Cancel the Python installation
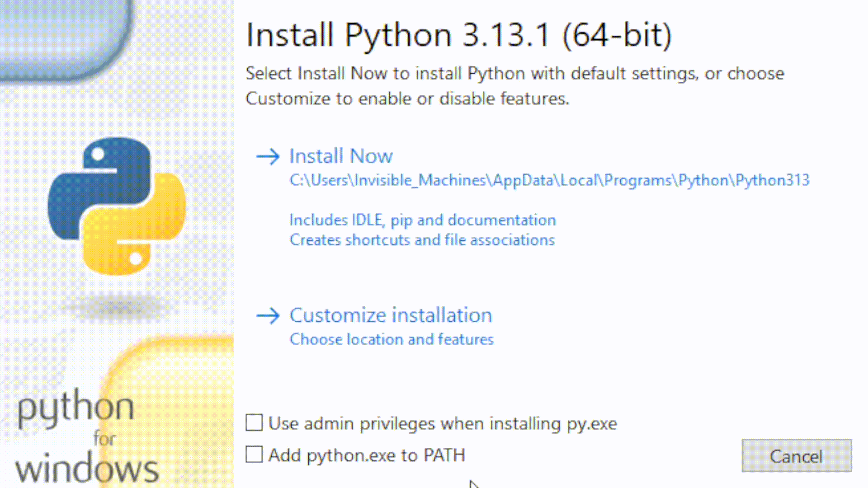Image resolution: width=868 pixels, height=488 pixels. [x=797, y=455]
